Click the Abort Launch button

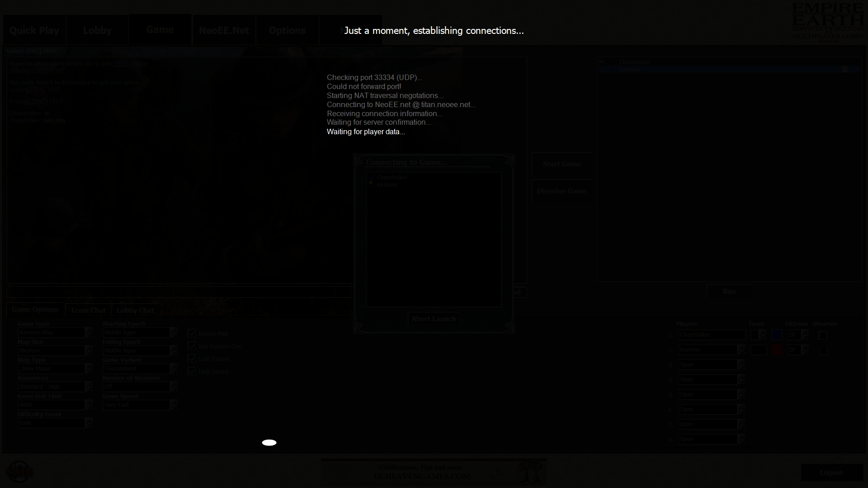point(434,319)
